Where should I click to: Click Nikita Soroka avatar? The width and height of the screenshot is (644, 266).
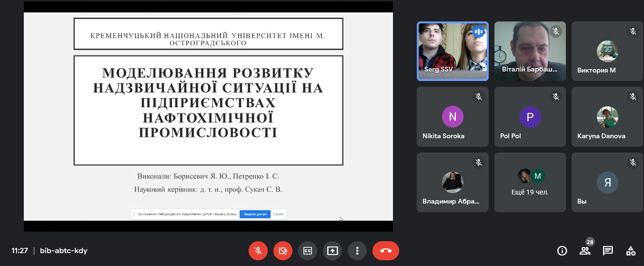point(453,117)
